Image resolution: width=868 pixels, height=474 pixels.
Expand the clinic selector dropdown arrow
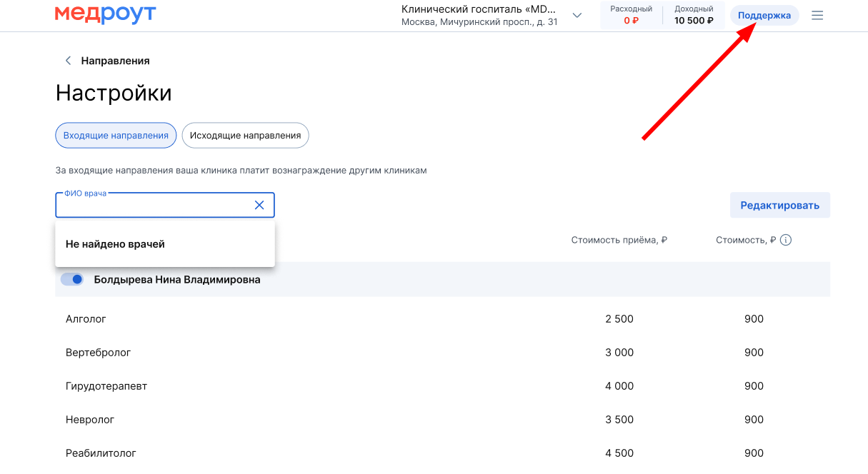pyautogui.click(x=577, y=16)
